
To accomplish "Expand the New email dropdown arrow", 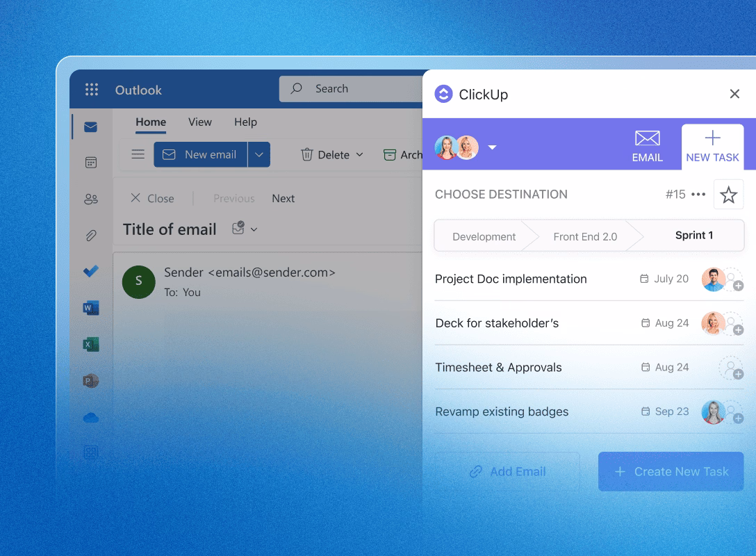I will 258,154.
